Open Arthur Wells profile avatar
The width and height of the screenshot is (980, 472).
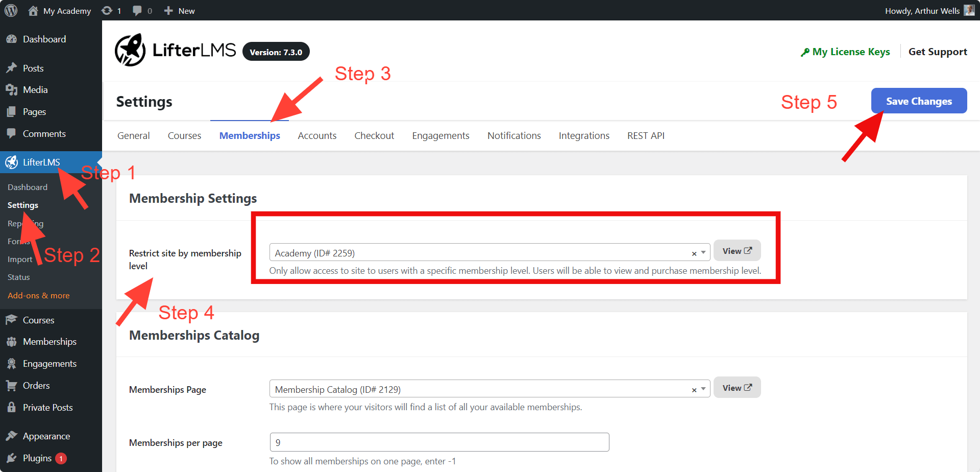click(x=969, y=10)
